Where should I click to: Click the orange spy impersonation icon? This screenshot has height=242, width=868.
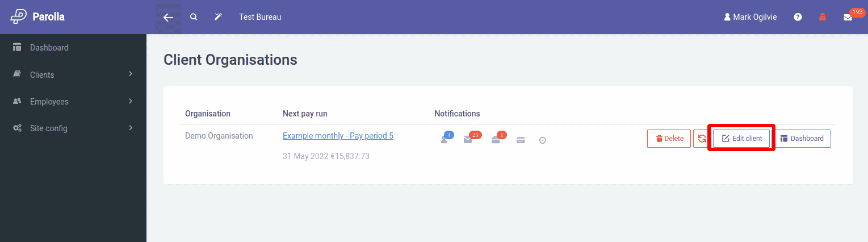(x=822, y=17)
